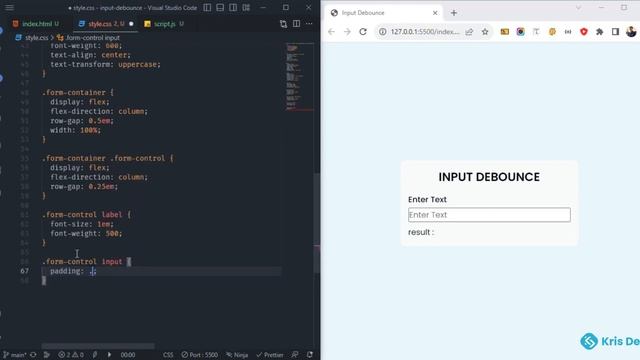This screenshot has height=360, width=640.
Task: Open Customize Layout icon in title bar
Action: click(246, 7)
